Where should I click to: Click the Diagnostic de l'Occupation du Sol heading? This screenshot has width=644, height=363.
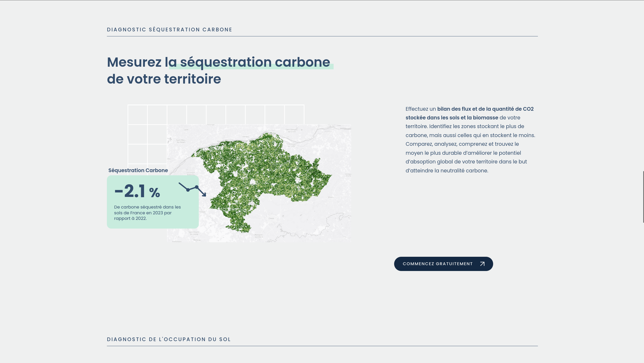click(x=169, y=339)
